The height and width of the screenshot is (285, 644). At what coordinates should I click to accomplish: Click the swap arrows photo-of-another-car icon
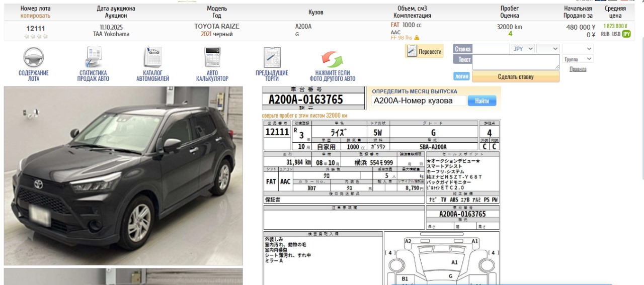pos(332,59)
